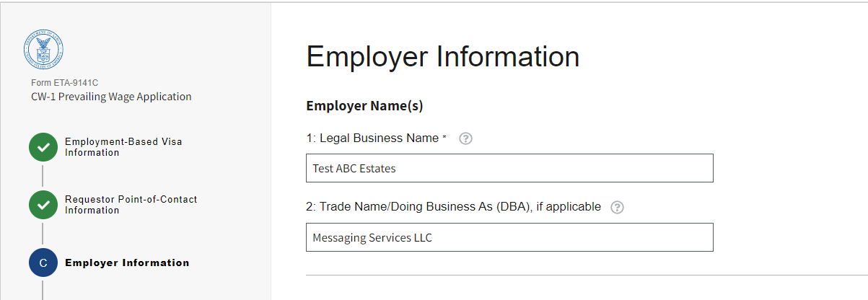Screen dimensions: 868x300
Task: Click the Employer Name(s) section heading
Action: coord(364,106)
